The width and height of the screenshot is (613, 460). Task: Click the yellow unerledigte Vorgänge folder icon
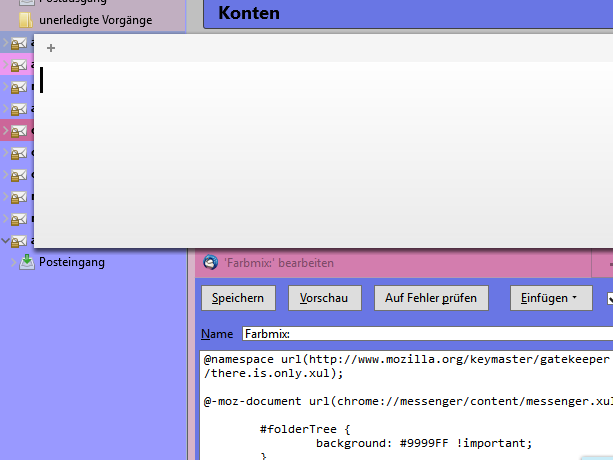[26, 20]
